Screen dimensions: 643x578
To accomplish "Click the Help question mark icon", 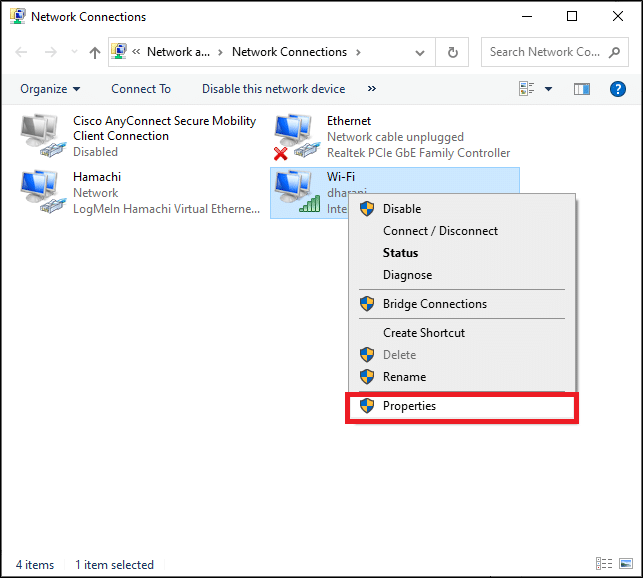I will click(617, 89).
